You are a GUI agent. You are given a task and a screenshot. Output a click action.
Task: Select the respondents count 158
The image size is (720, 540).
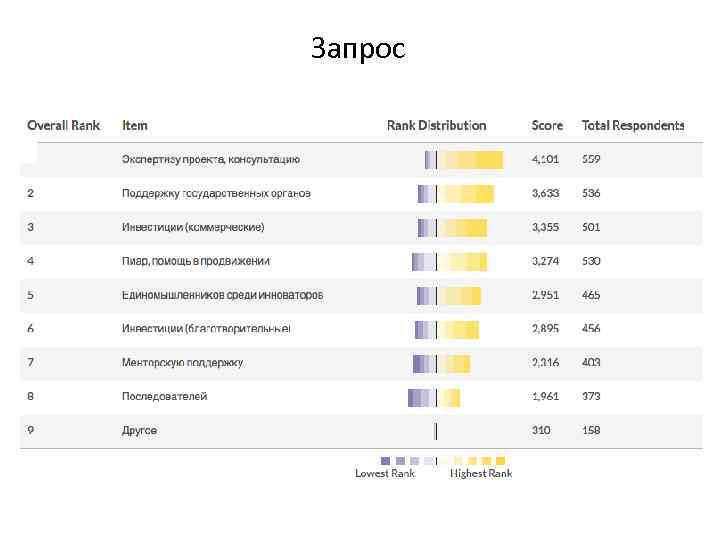tap(591, 431)
